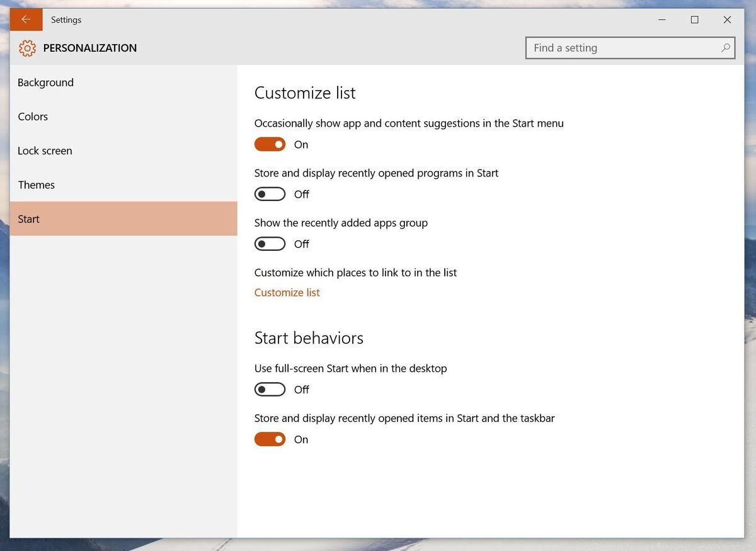Enable storing recently opened programs in Start

[270, 194]
